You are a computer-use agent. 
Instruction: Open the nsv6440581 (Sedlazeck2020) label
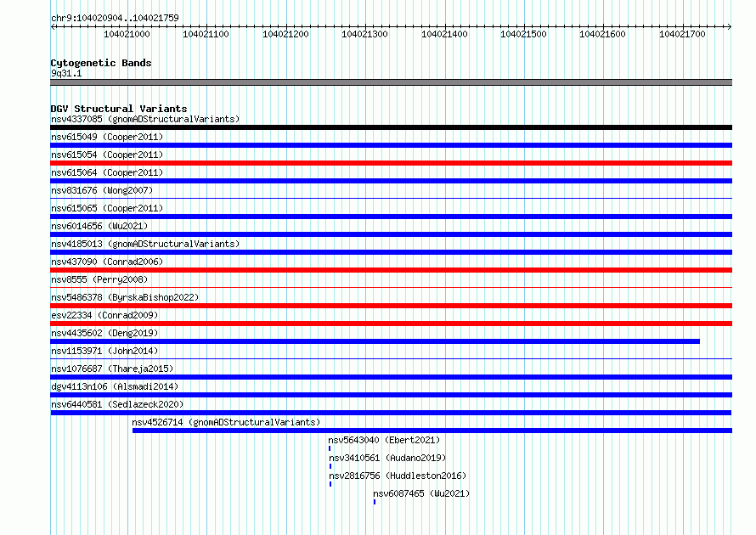(117, 404)
